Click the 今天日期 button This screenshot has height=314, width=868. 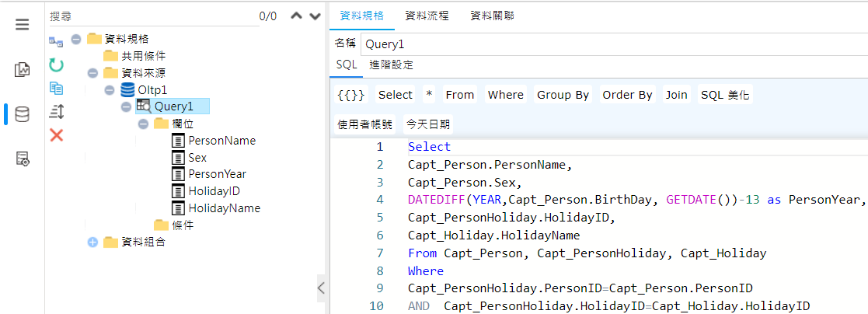[428, 124]
